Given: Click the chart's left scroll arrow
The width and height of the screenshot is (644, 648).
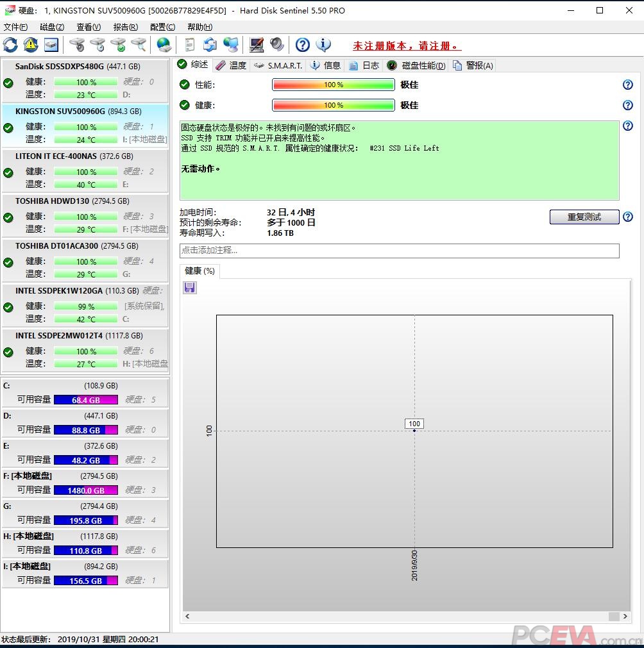Looking at the screenshot, I should coord(187,616).
